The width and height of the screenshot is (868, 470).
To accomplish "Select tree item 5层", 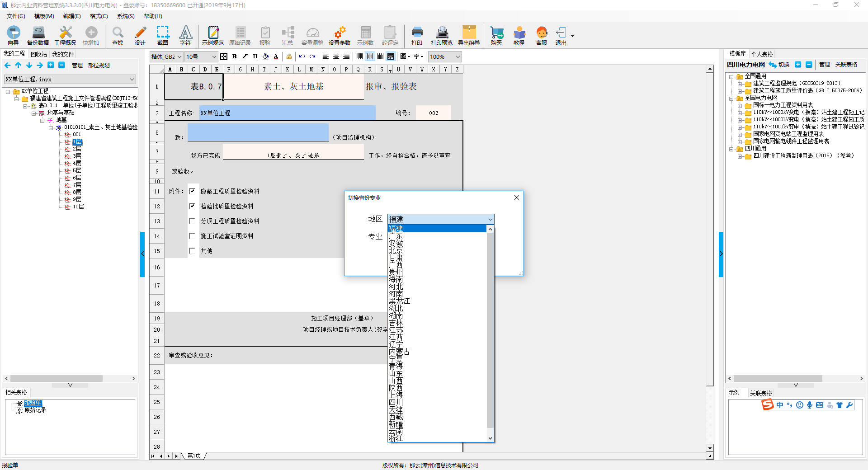I will (77, 171).
